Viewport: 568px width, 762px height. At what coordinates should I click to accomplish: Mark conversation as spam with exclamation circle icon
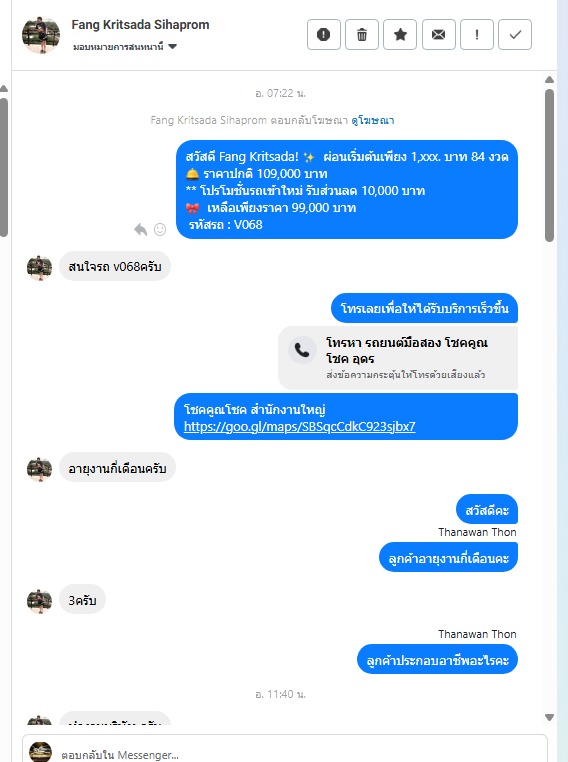324,35
